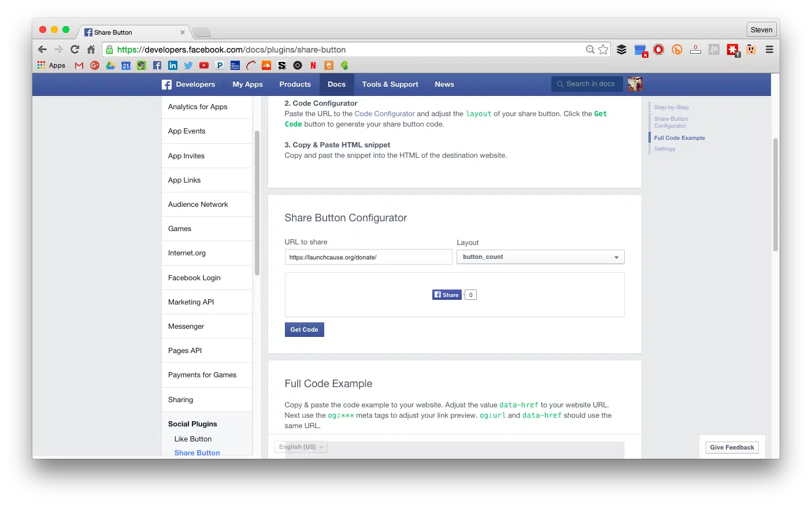Open the Google Drive bookmark
Screen dimensions: 812x505
110,65
